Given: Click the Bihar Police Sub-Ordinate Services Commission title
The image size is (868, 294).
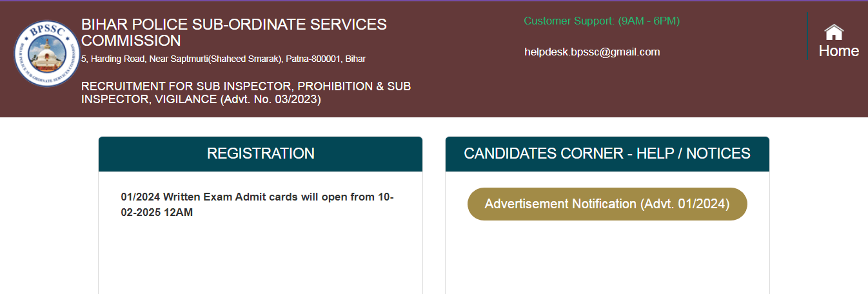Looking at the screenshot, I should coord(233,26).
